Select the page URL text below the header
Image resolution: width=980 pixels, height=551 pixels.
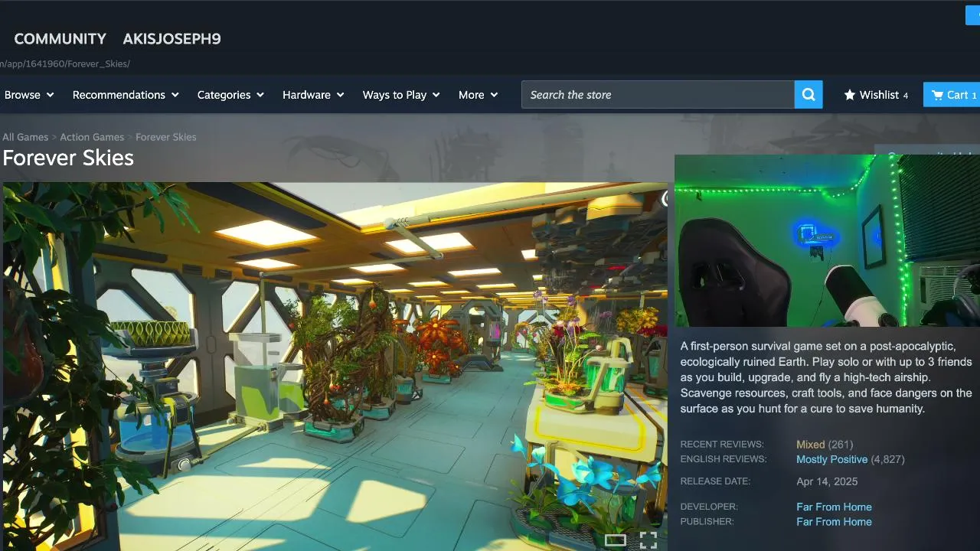(x=65, y=64)
